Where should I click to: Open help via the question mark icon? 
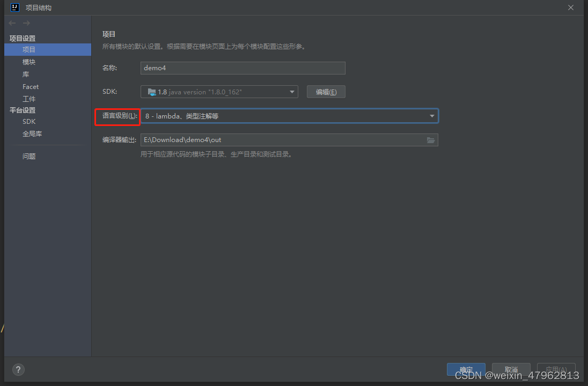18,369
